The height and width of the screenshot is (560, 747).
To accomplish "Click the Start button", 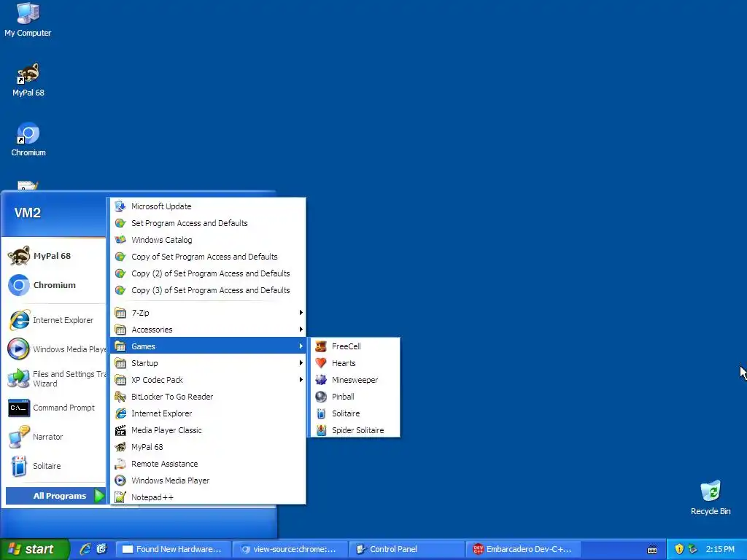I will tap(34, 549).
